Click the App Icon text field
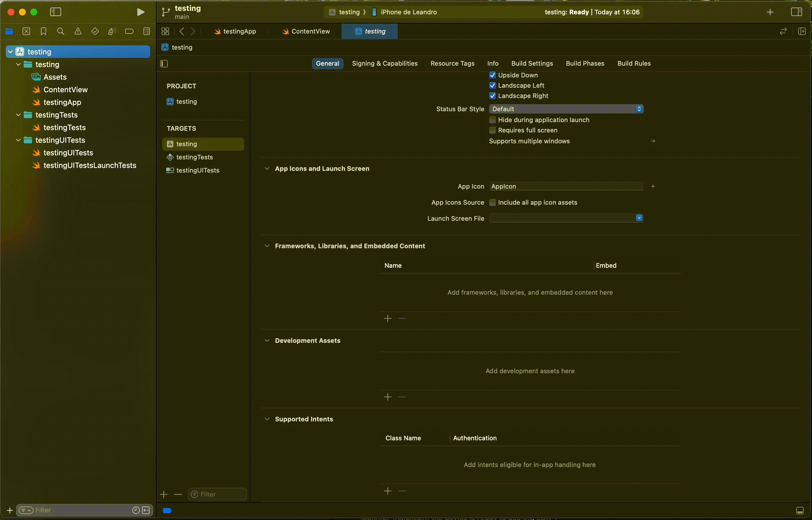 point(566,187)
